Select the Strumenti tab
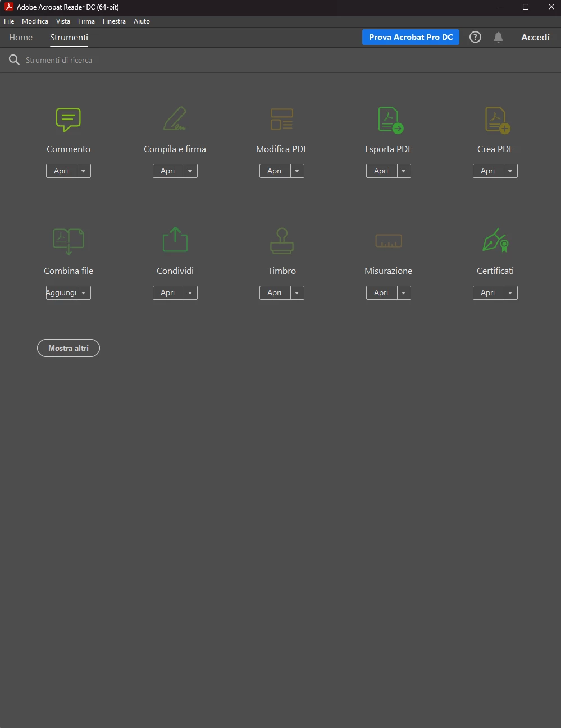This screenshot has width=561, height=728. point(69,37)
